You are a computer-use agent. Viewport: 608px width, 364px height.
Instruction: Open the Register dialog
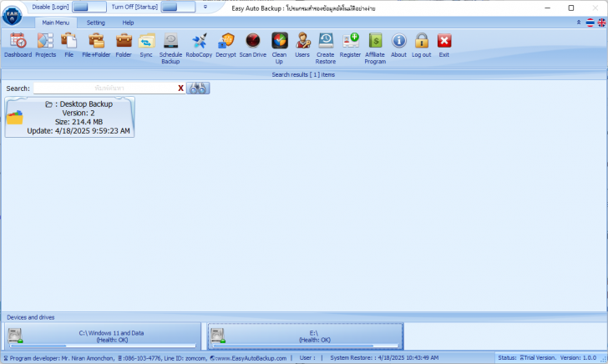350,45
